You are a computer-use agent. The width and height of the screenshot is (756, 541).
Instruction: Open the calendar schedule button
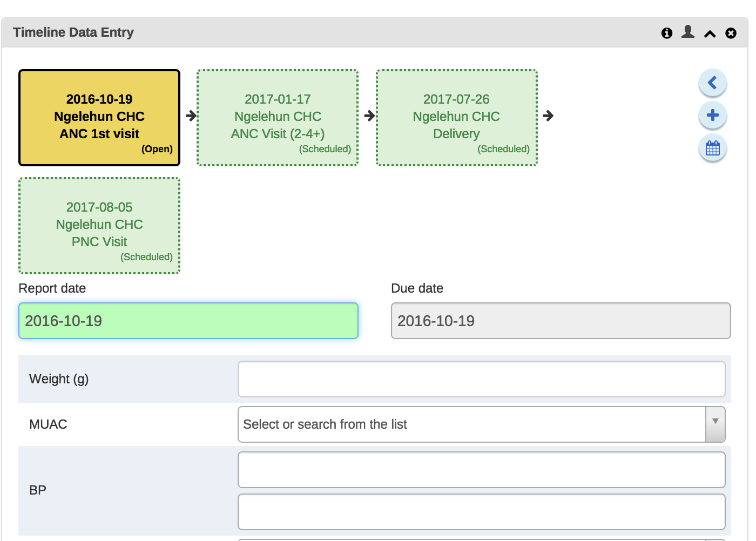pyautogui.click(x=712, y=148)
